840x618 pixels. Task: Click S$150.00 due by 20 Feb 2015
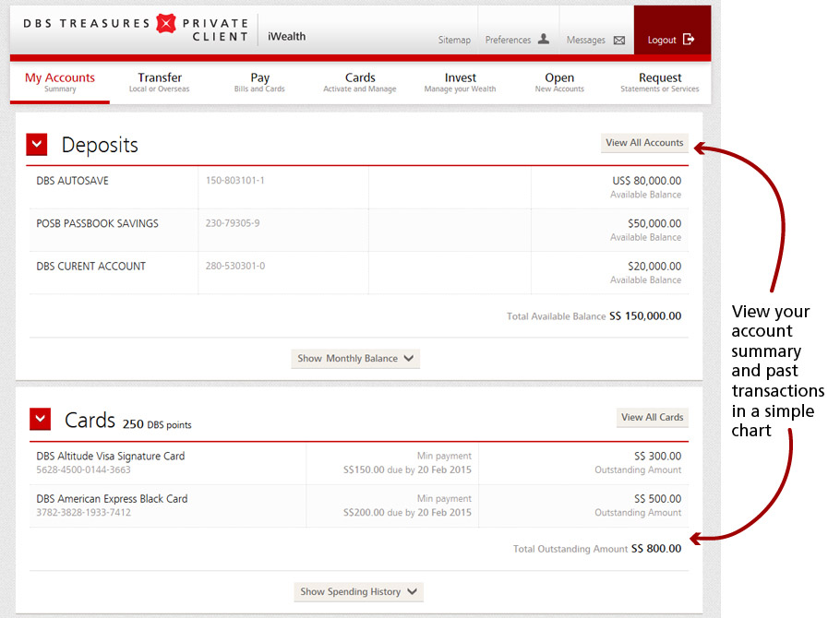[407, 469]
